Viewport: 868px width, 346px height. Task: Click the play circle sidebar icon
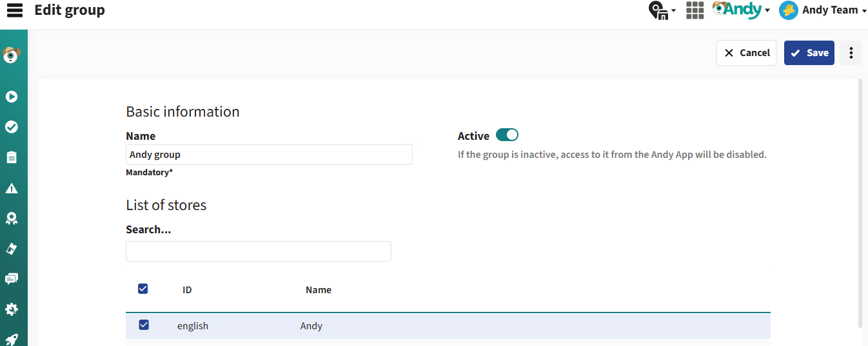[12, 97]
